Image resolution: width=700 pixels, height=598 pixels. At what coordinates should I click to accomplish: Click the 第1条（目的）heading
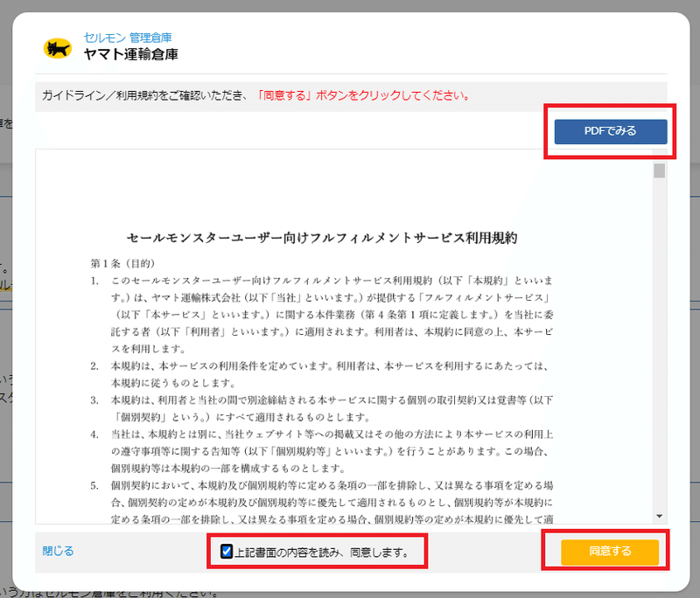[122, 263]
